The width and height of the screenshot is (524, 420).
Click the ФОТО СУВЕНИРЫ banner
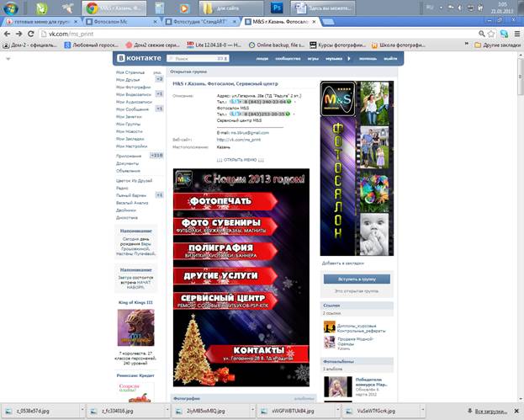(225, 226)
